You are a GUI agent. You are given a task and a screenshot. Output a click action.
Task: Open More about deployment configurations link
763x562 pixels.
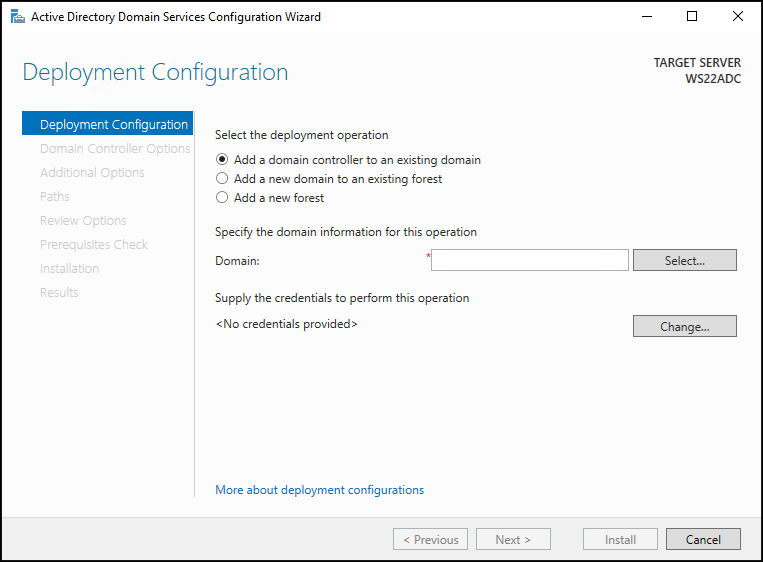[319, 489]
